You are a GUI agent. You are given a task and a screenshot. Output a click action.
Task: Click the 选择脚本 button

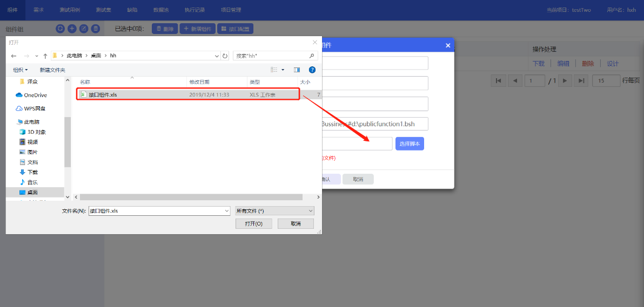[410, 144]
